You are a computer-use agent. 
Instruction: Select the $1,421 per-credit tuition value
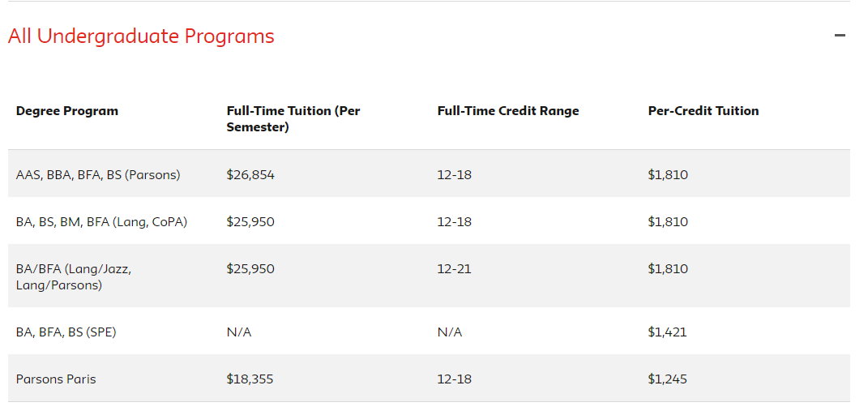pos(667,332)
